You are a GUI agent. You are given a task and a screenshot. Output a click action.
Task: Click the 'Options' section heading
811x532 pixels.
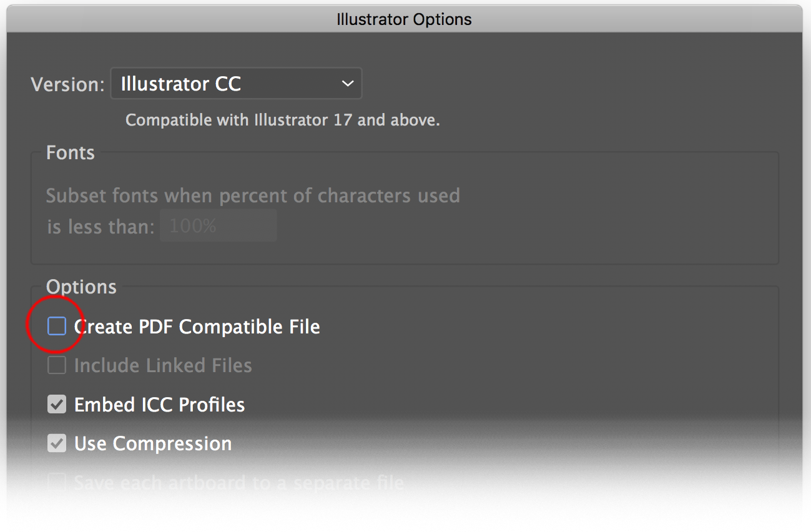[x=81, y=287]
